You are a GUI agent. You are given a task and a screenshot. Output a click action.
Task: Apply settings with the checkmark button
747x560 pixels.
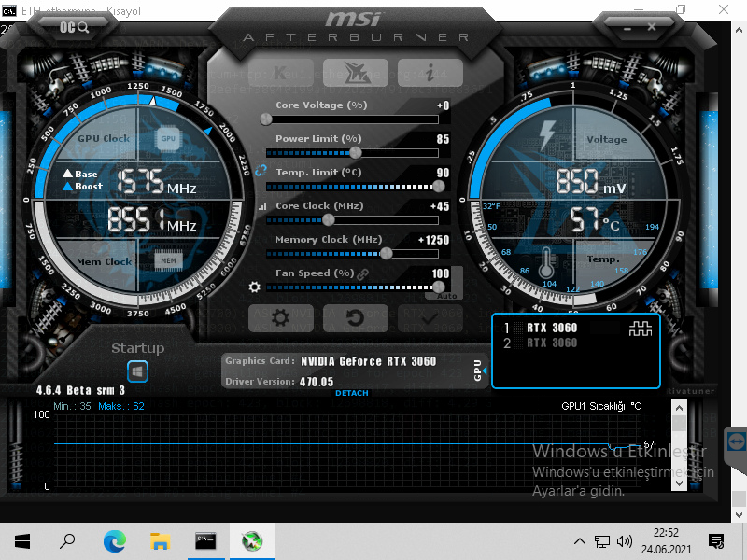430,318
